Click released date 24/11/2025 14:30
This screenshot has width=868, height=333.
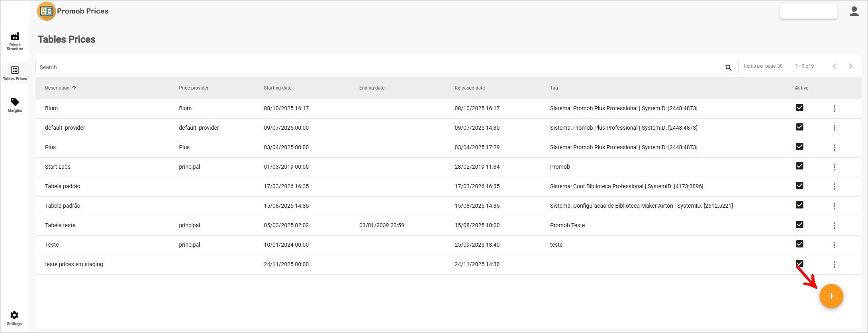pos(477,264)
